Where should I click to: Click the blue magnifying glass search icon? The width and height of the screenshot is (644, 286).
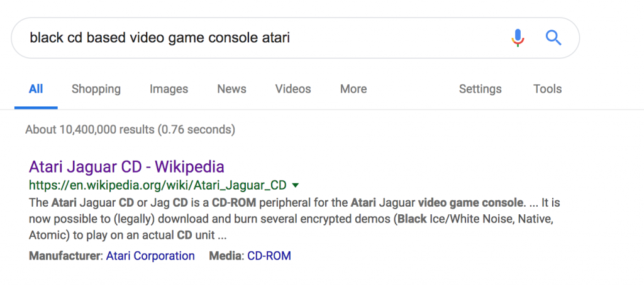[x=553, y=38]
